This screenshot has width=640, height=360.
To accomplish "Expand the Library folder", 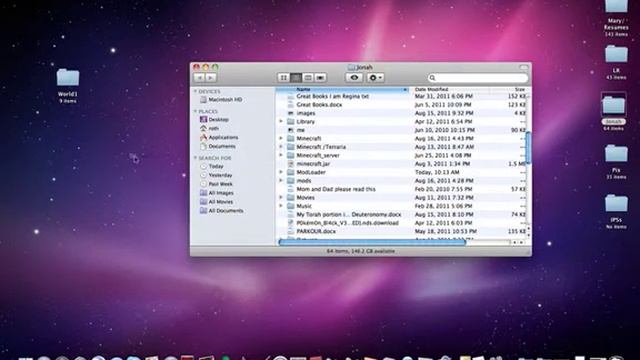I will click(x=281, y=121).
